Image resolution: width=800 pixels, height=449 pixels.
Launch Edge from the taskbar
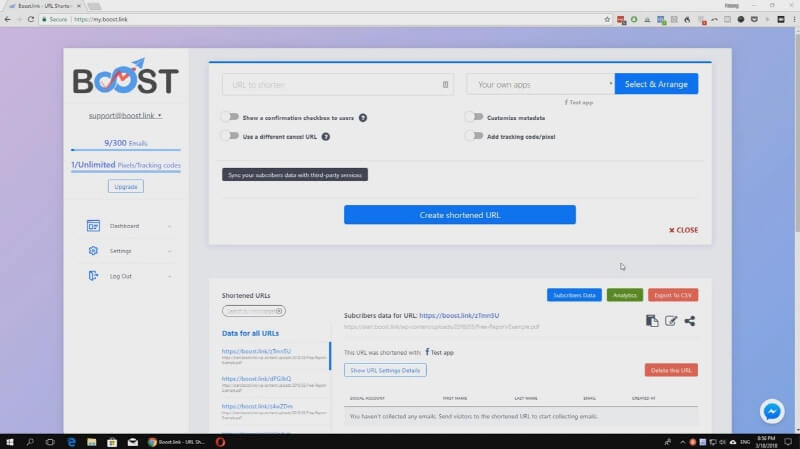click(71, 442)
